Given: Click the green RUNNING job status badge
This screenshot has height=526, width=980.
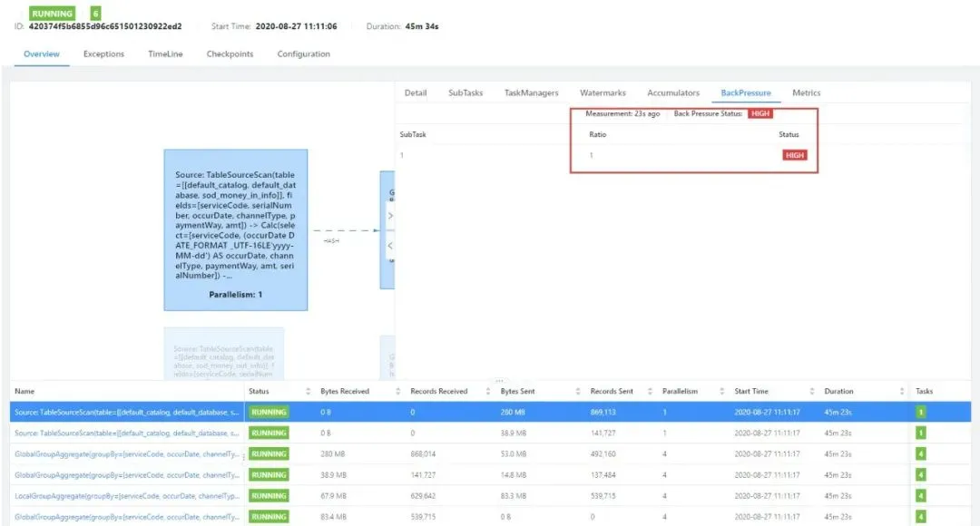Looking at the screenshot, I should point(52,13).
